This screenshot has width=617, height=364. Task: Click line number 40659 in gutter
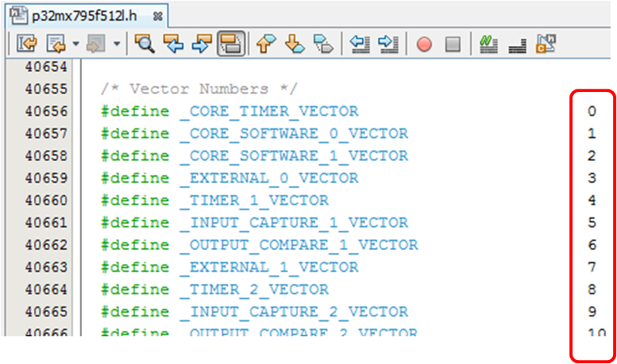tap(46, 178)
